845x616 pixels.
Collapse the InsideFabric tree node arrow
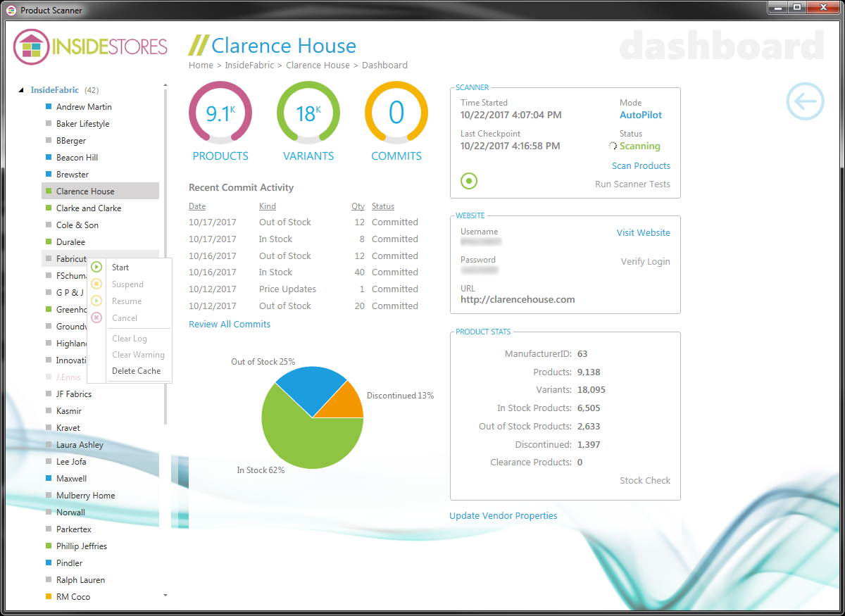pyautogui.click(x=21, y=91)
